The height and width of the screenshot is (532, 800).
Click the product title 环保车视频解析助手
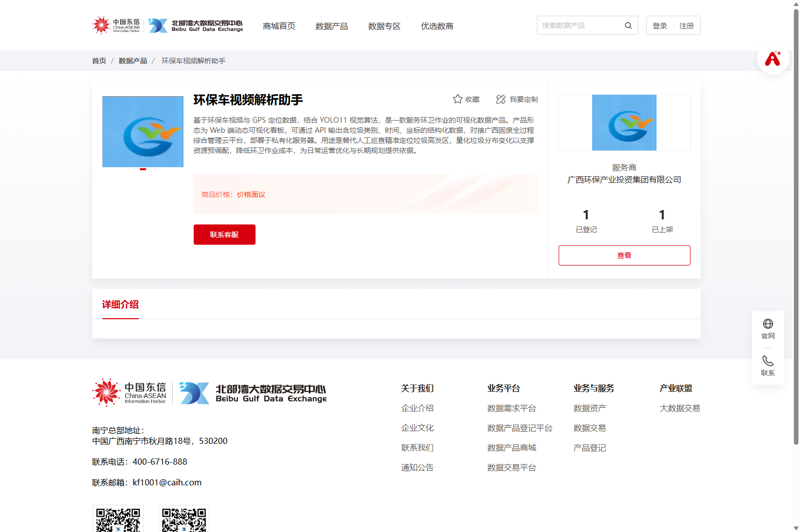[248, 100]
